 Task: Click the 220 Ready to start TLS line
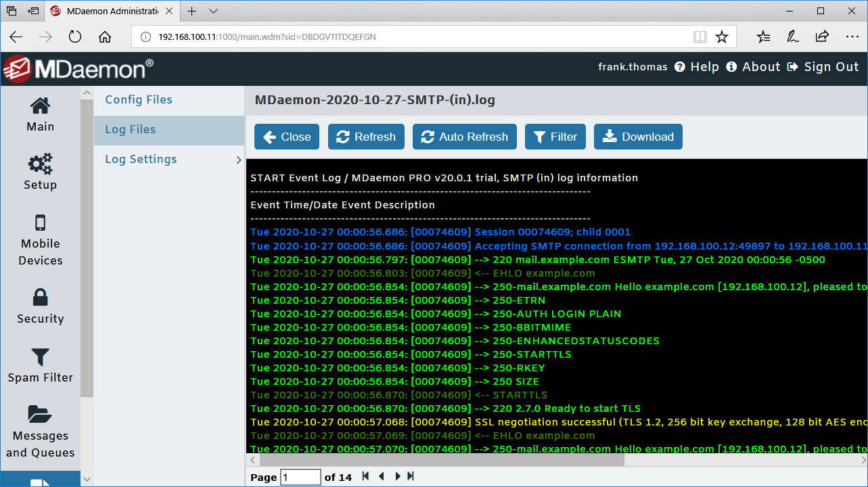[445, 409]
